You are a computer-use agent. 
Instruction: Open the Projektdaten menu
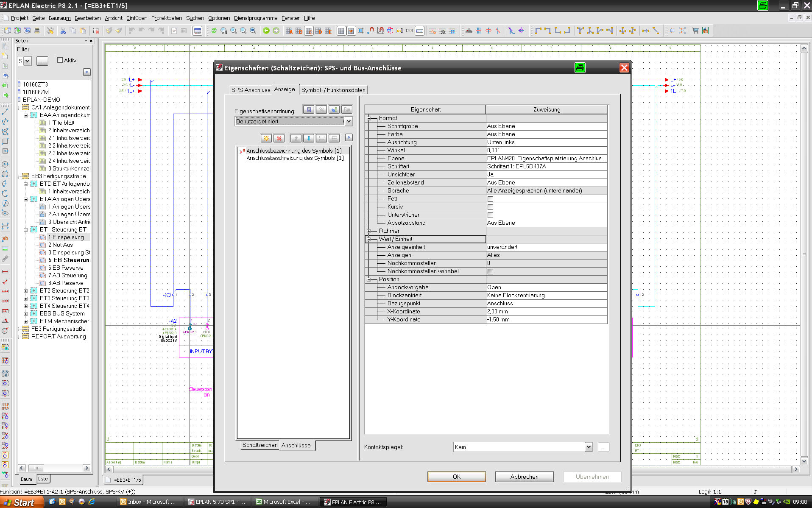point(167,18)
